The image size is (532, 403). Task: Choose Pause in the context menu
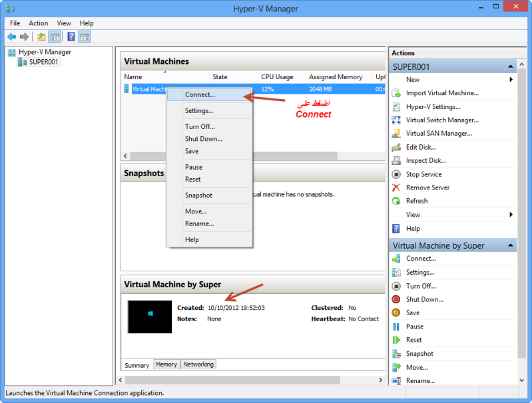point(209,167)
